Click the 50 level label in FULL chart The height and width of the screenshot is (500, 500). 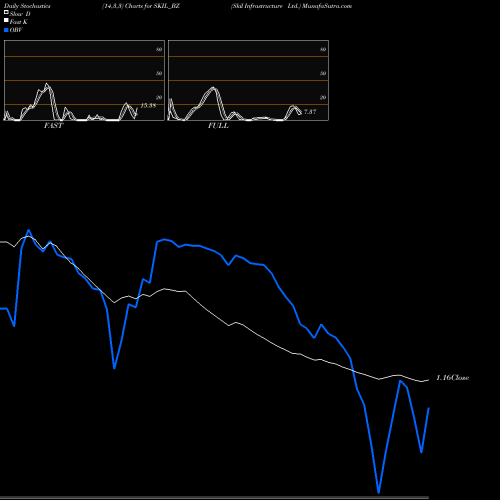(323, 73)
